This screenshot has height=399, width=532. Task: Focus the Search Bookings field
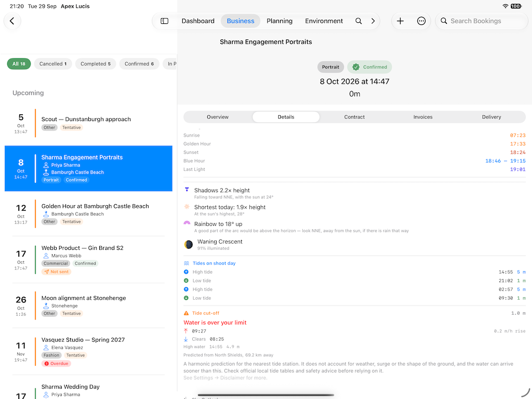tap(482, 21)
